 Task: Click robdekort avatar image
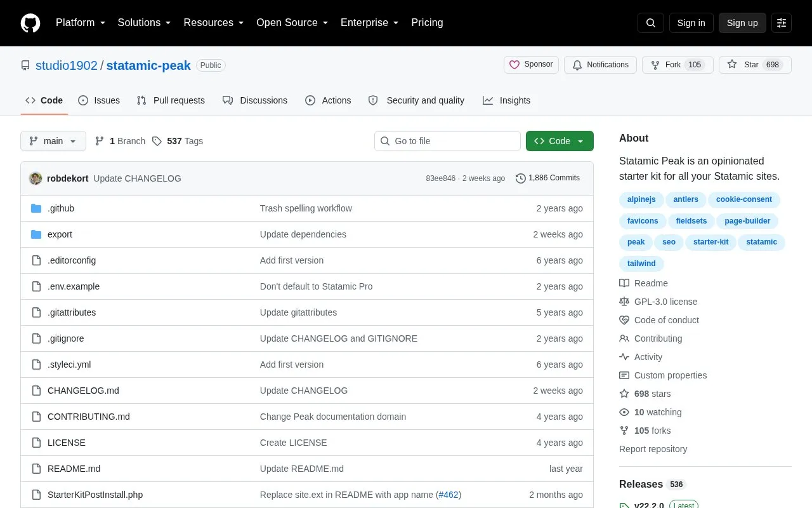point(36,178)
